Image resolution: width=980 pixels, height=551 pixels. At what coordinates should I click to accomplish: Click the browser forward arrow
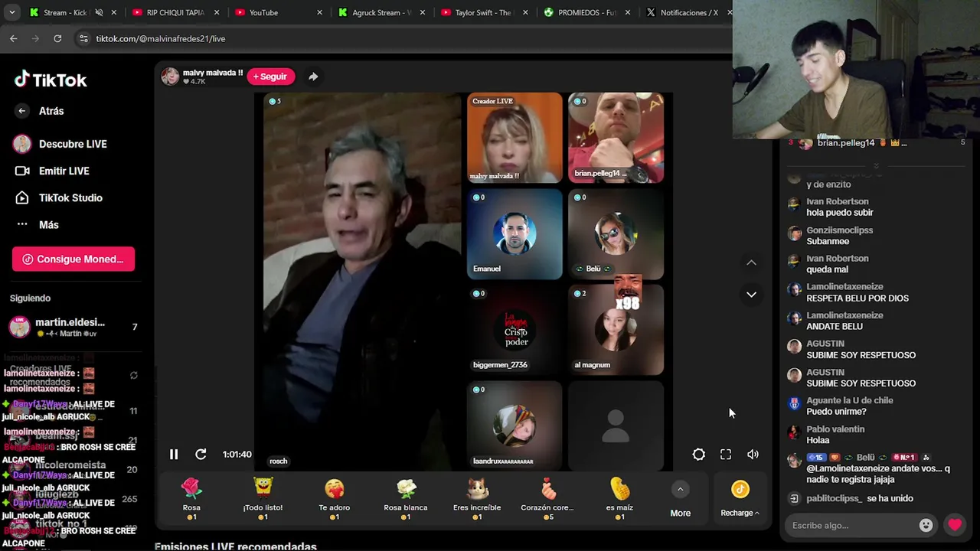coord(35,38)
